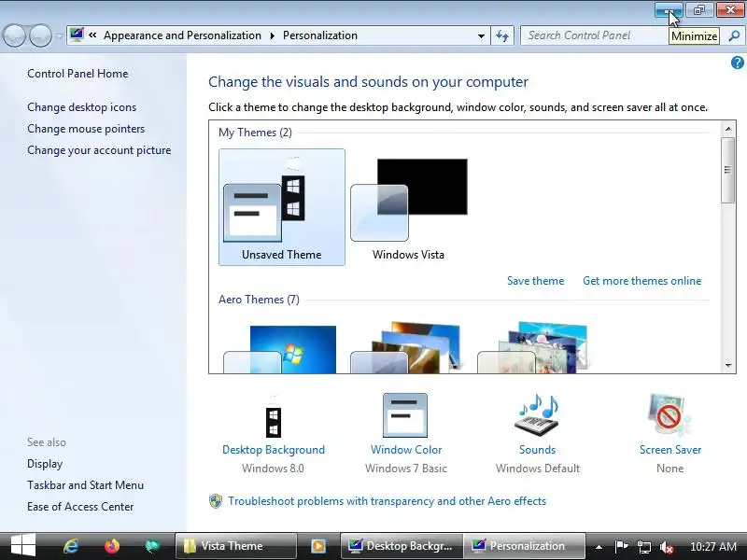The width and height of the screenshot is (747, 560).
Task: Click Get more themes online
Action: 641,281
